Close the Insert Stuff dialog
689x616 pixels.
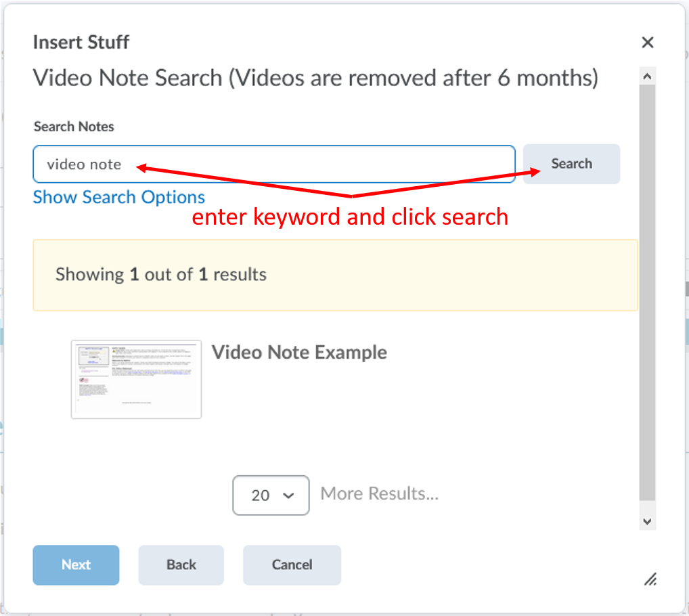[x=647, y=42]
